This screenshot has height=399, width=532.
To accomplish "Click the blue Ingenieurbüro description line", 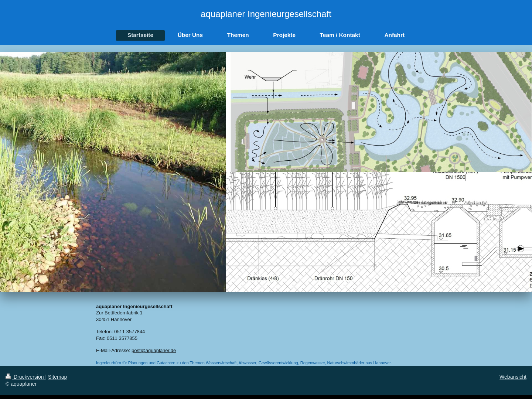I will [244, 363].
